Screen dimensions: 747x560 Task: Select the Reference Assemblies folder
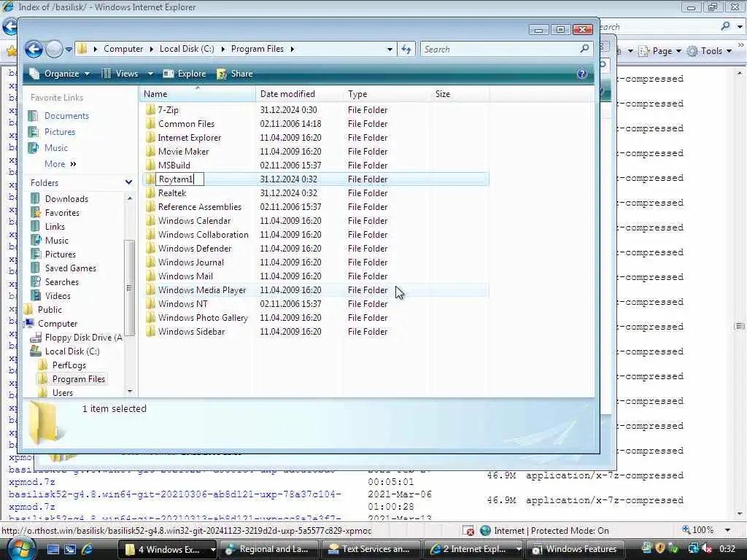[x=200, y=206]
